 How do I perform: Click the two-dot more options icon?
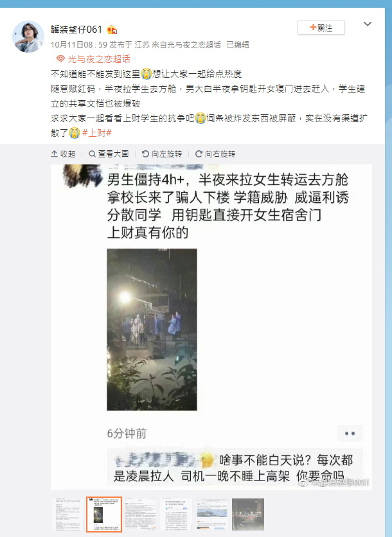[350, 434]
